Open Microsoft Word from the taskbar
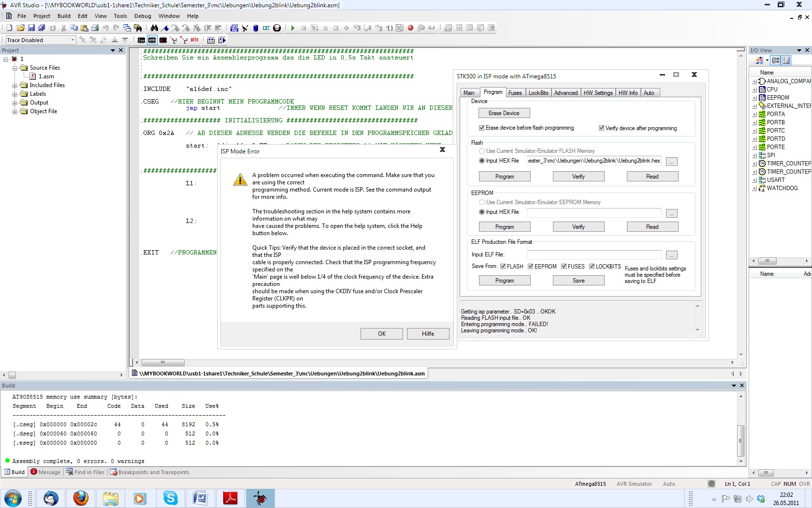The height and width of the screenshot is (508, 812). pyautogui.click(x=200, y=498)
